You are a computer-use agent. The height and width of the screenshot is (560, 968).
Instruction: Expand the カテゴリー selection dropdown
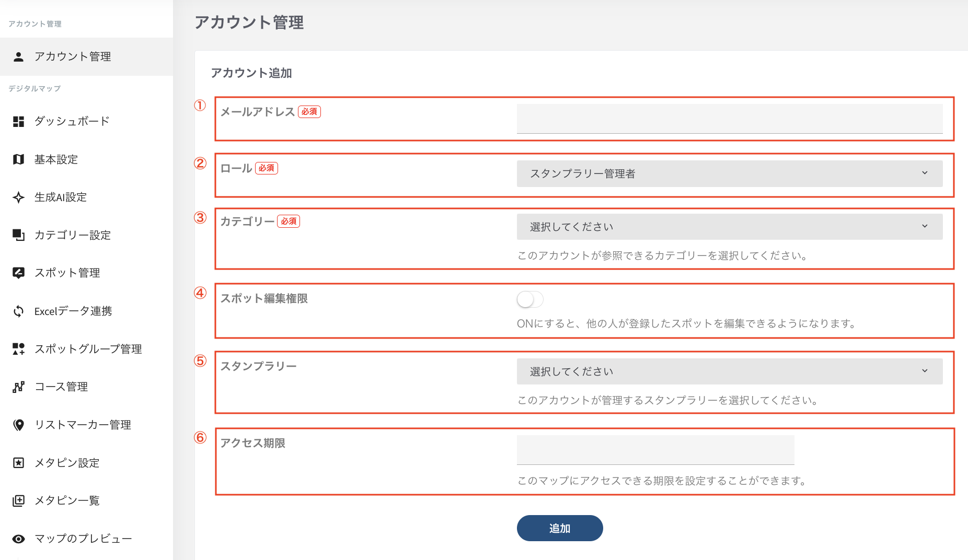point(729,227)
